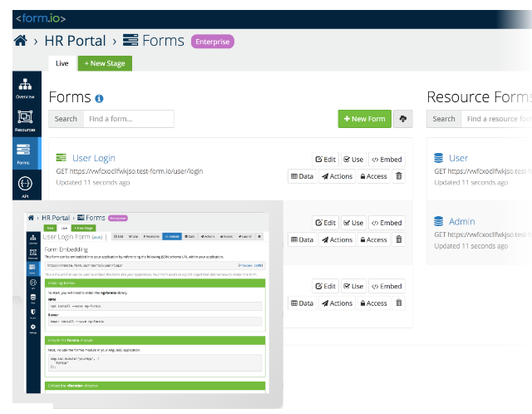
Task: Open Embed for the User Login form
Action: pyautogui.click(x=387, y=160)
